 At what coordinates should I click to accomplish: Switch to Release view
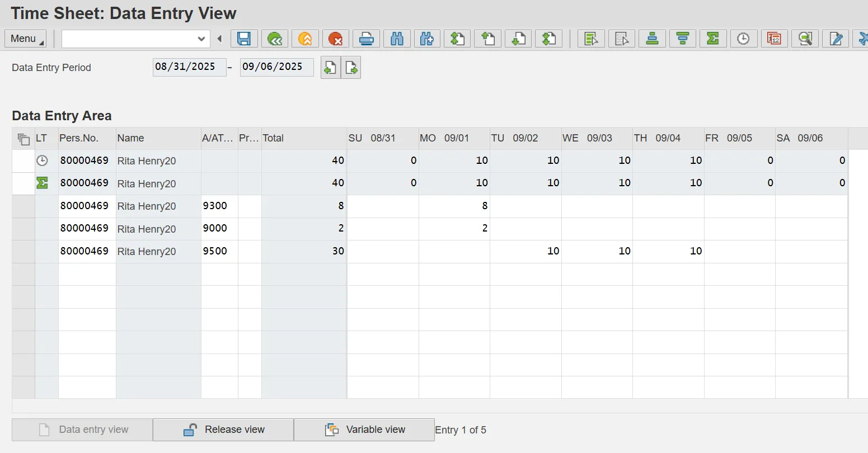click(223, 430)
